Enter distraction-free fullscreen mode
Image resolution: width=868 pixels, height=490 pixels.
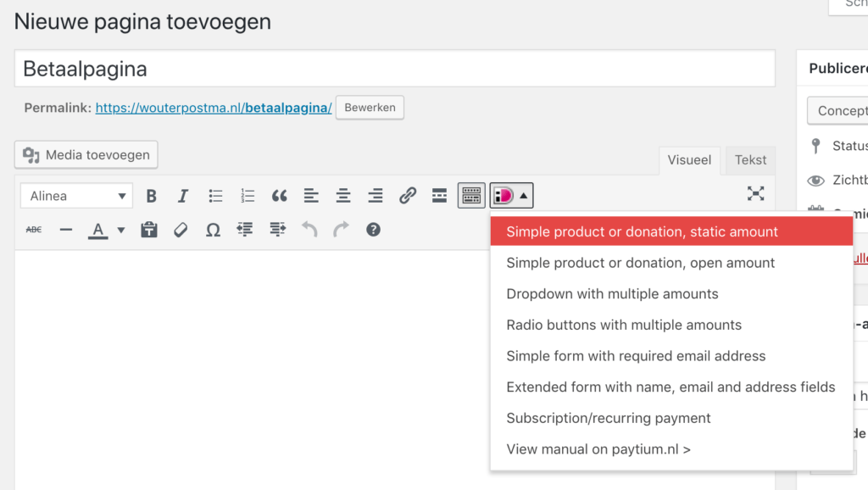(755, 193)
